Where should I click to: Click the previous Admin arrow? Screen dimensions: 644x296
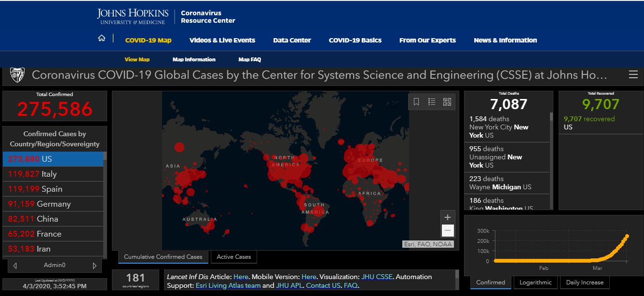point(15,266)
